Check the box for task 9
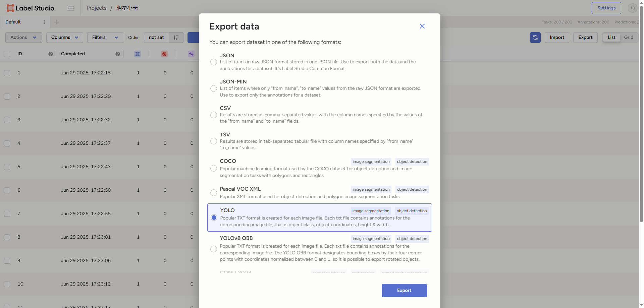This screenshot has width=644, height=308. tap(7, 261)
